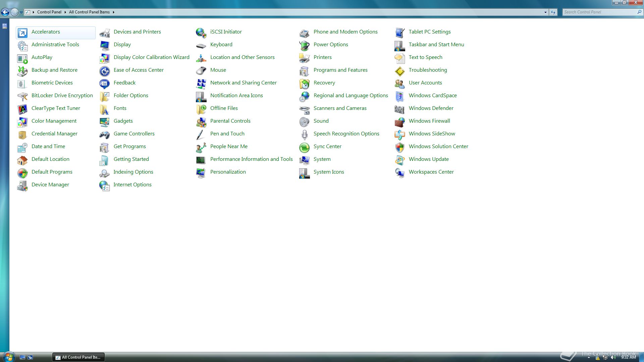Click the address bar Refresh button

[553, 12]
